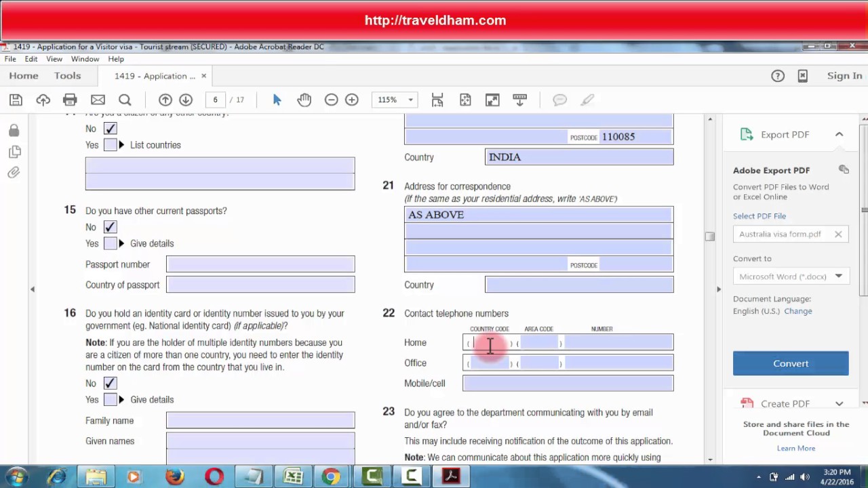Open Chrome from the taskbar
The height and width of the screenshot is (488, 868).
coord(332,477)
